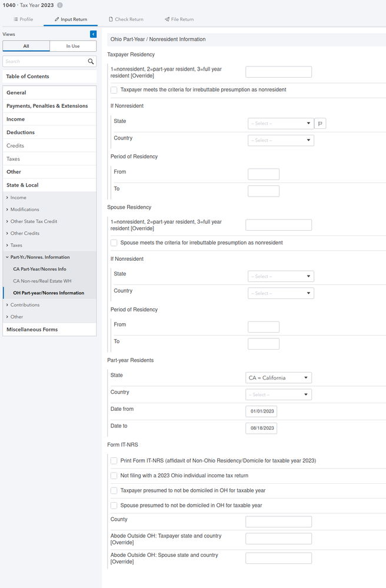The height and width of the screenshot is (588, 386).
Task: Open part-year State dropdown showing California
Action: pos(278,378)
